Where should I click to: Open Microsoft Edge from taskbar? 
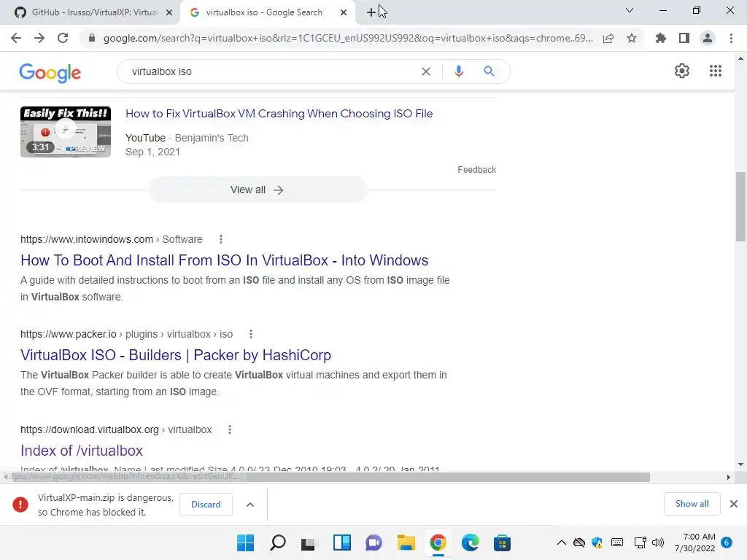tap(470, 542)
